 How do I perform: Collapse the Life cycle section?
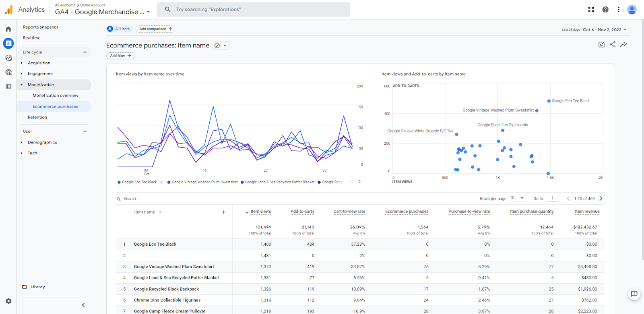pos(85,52)
